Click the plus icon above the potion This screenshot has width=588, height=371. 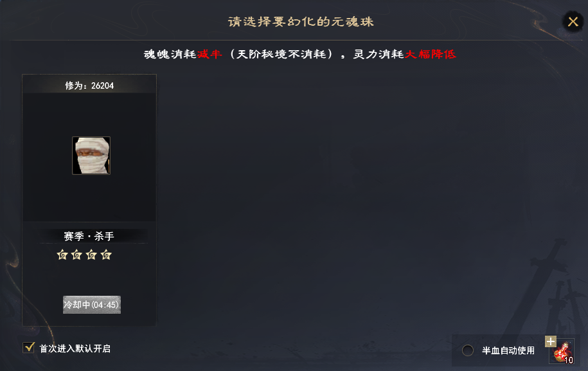[550, 341]
